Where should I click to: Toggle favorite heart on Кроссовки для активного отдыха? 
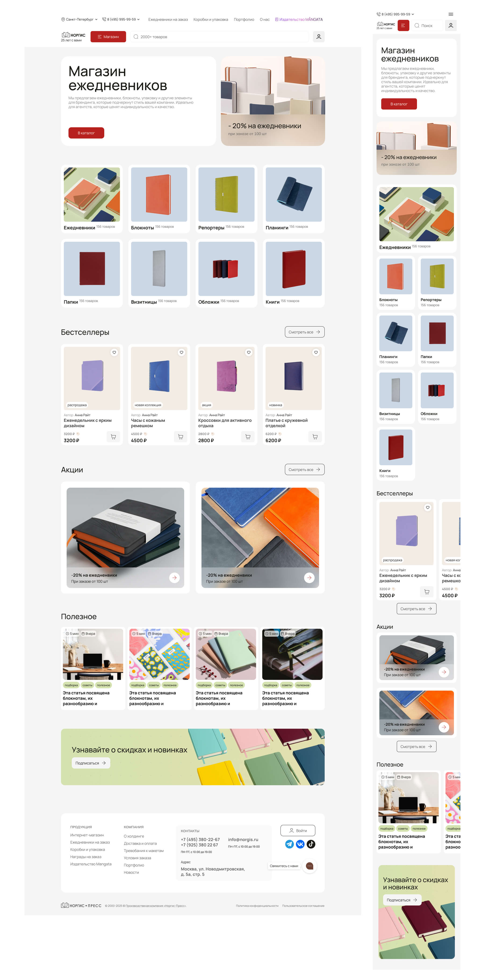coord(249,352)
